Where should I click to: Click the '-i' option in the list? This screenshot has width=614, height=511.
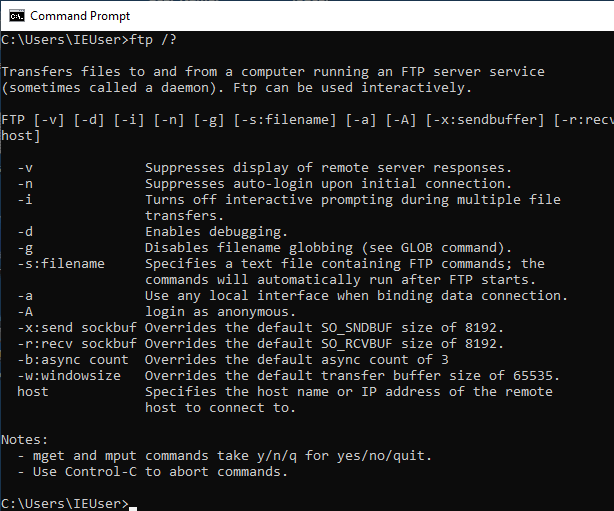[25, 200]
